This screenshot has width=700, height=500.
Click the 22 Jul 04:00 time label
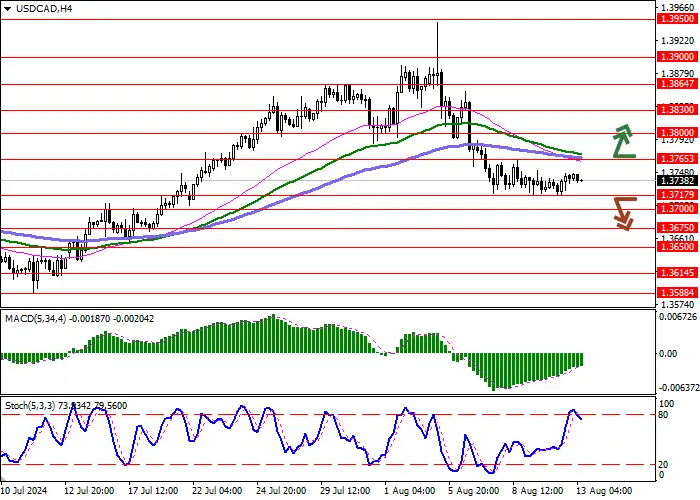click(217, 491)
